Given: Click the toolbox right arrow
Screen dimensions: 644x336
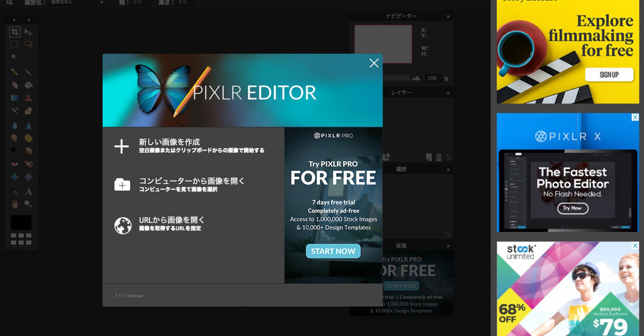Looking at the screenshot, I should 29,20.
